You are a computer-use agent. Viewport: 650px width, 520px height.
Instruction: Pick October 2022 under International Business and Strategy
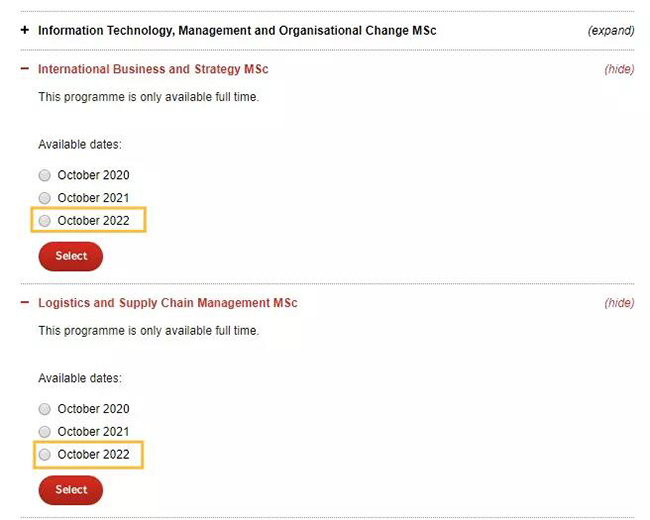(x=45, y=221)
